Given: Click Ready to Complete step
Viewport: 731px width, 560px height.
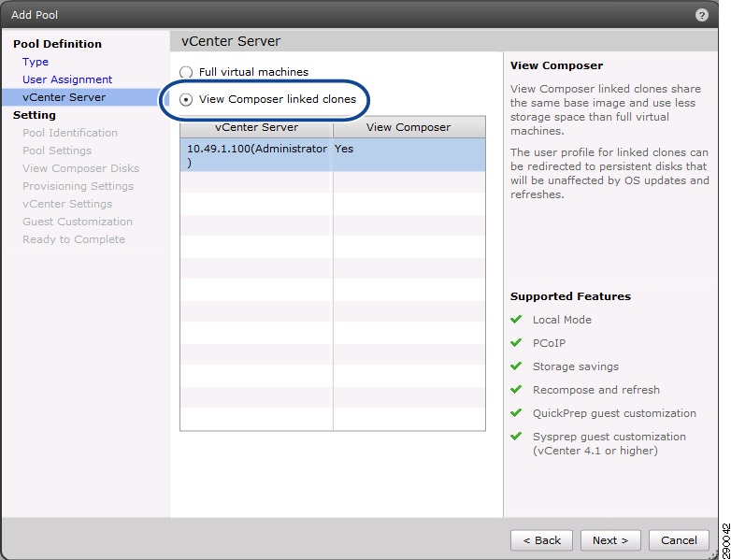Looking at the screenshot, I should [x=74, y=239].
